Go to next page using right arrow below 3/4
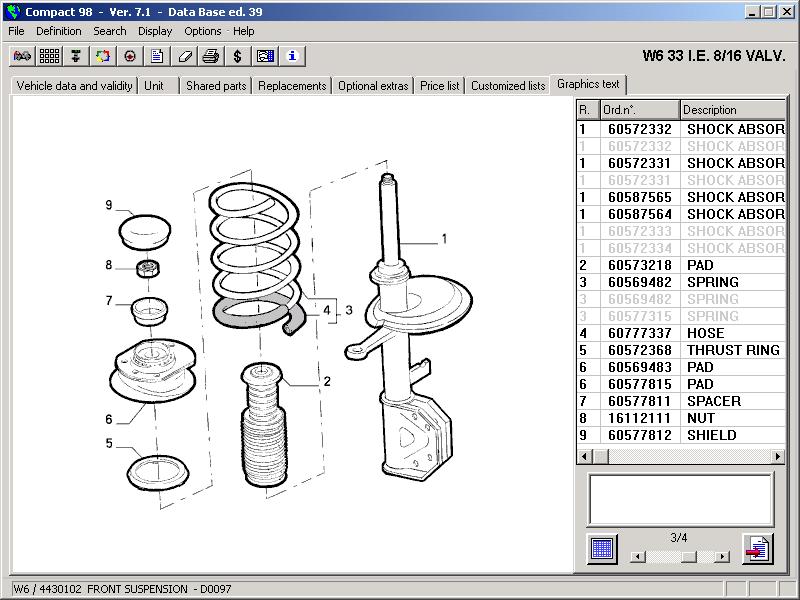Image resolution: width=800 pixels, height=600 pixels. pos(721,557)
